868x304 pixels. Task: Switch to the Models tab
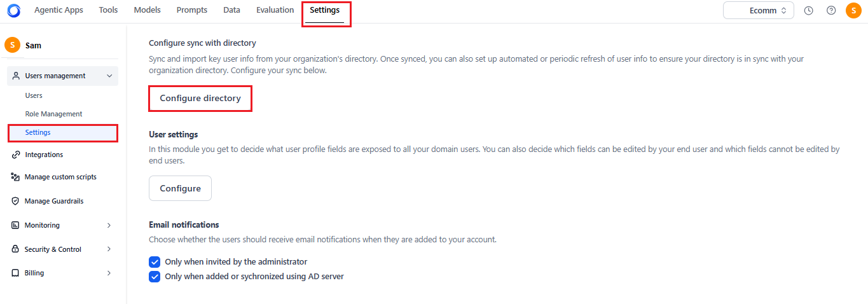point(148,10)
